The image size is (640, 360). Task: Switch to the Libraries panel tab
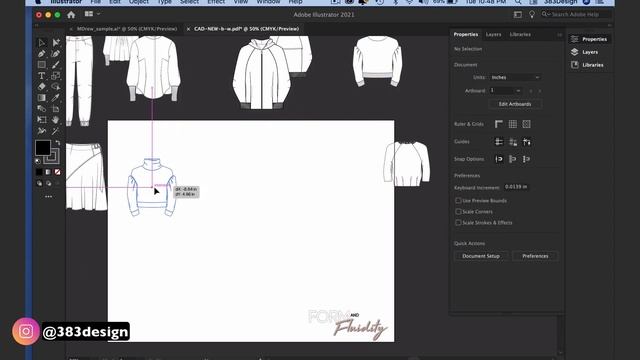click(x=520, y=35)
